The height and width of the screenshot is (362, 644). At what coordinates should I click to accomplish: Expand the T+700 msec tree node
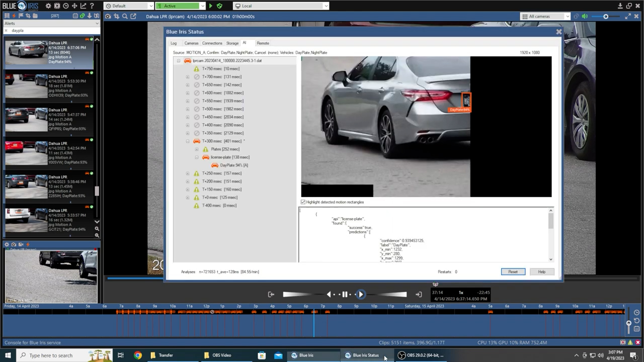click(188, 77)
